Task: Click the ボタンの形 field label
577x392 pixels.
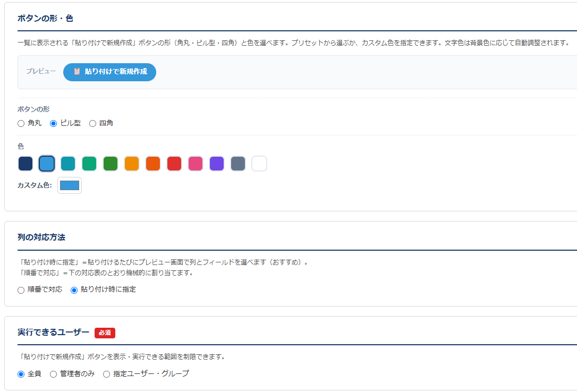Action: pyautogui.click(x=33, y=109)
